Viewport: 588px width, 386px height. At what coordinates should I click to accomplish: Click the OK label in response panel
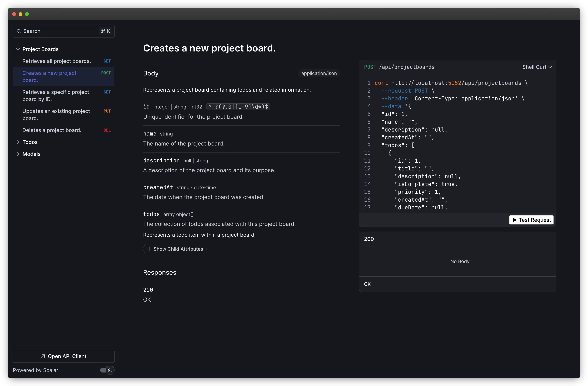click(x=367, y=284)
